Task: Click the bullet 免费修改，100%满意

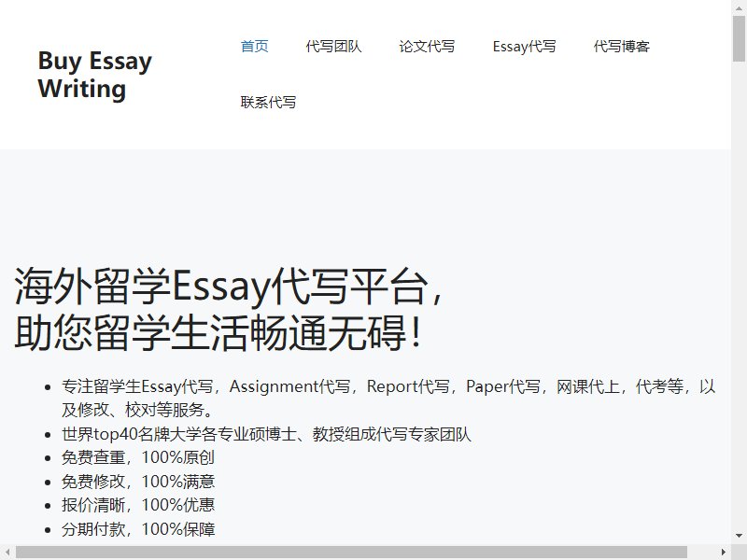Action: tap(138, 481)
